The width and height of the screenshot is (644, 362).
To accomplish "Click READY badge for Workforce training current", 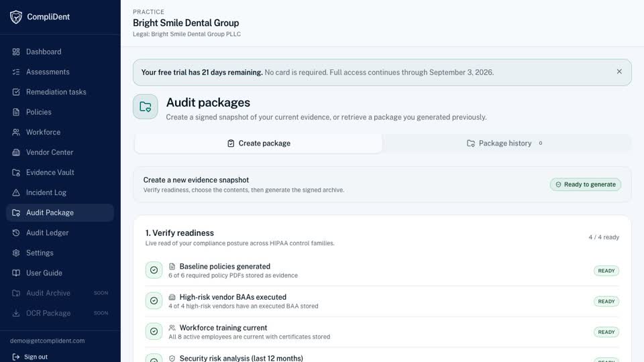I will 606,332.
